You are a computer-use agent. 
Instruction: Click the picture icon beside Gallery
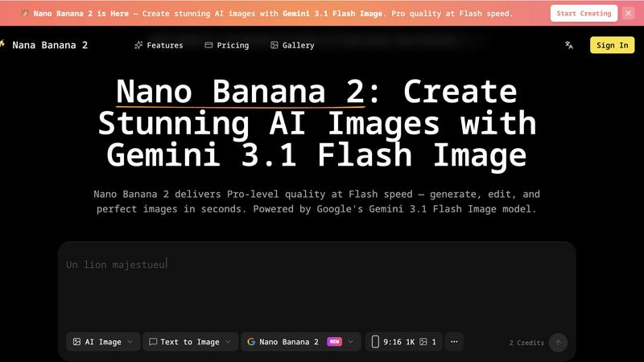pos(275,45)
